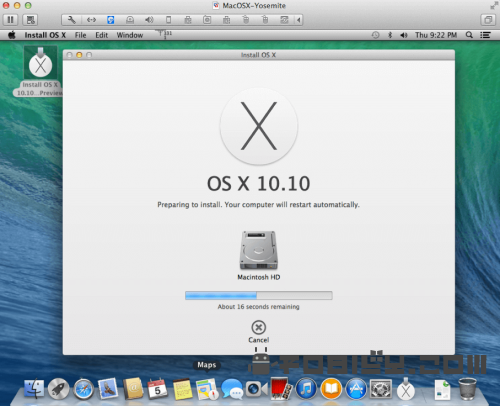The image size is (500, 406).
Task: Open the File menu
Action: [80, 35]
